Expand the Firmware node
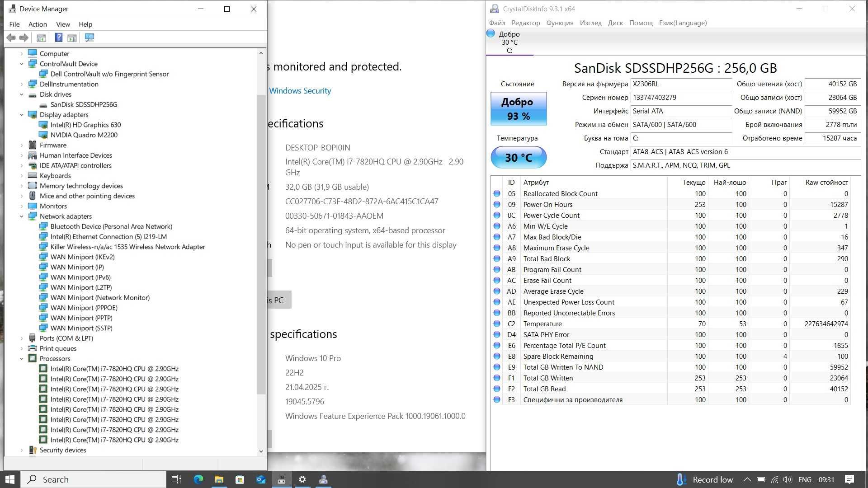Screen dimensions: 868x488 [22, 145]
